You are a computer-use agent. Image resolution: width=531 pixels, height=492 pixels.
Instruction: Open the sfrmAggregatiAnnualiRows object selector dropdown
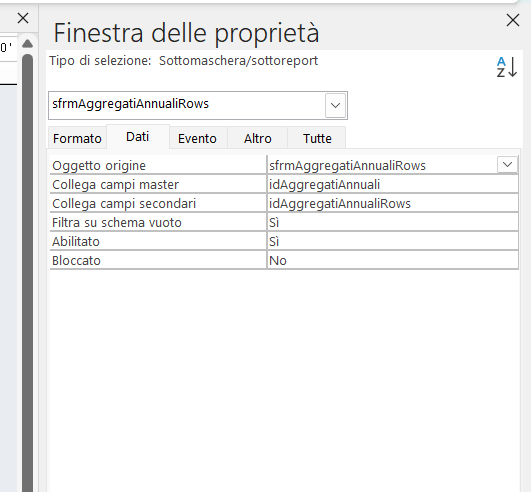coord(335,105)
